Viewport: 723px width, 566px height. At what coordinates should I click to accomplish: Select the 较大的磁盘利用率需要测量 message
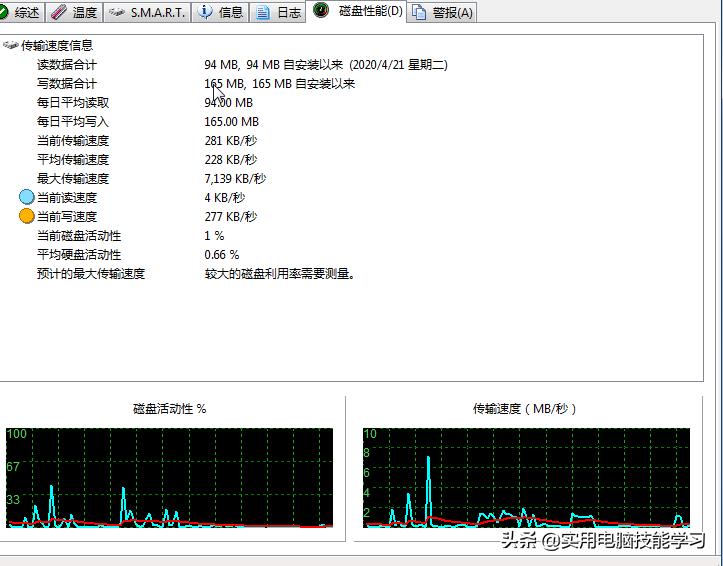click(x=279, y=274)
